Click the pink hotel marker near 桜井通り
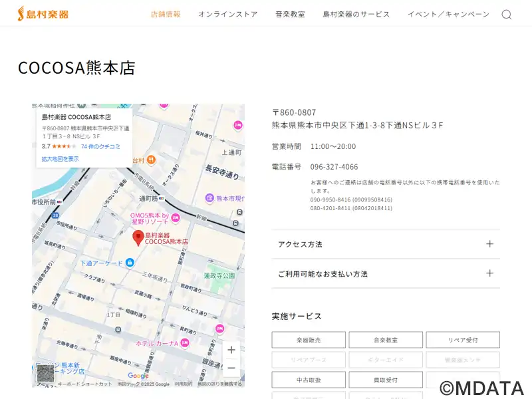 click(238, 125)
